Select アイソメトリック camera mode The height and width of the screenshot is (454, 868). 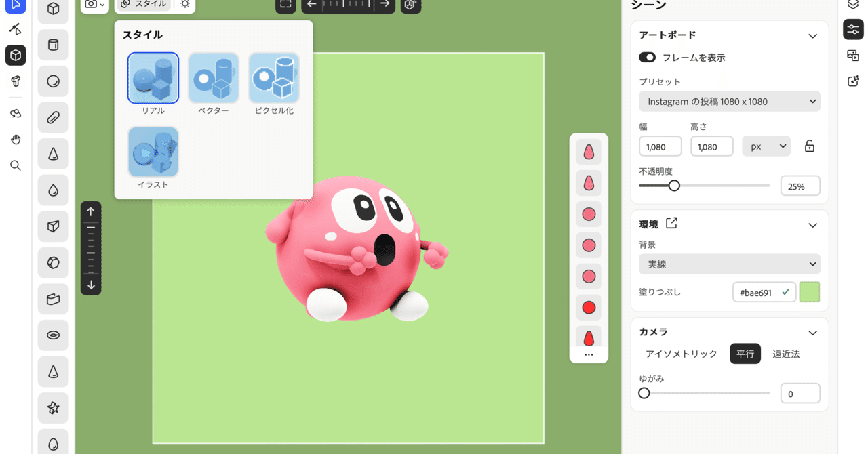682,354
